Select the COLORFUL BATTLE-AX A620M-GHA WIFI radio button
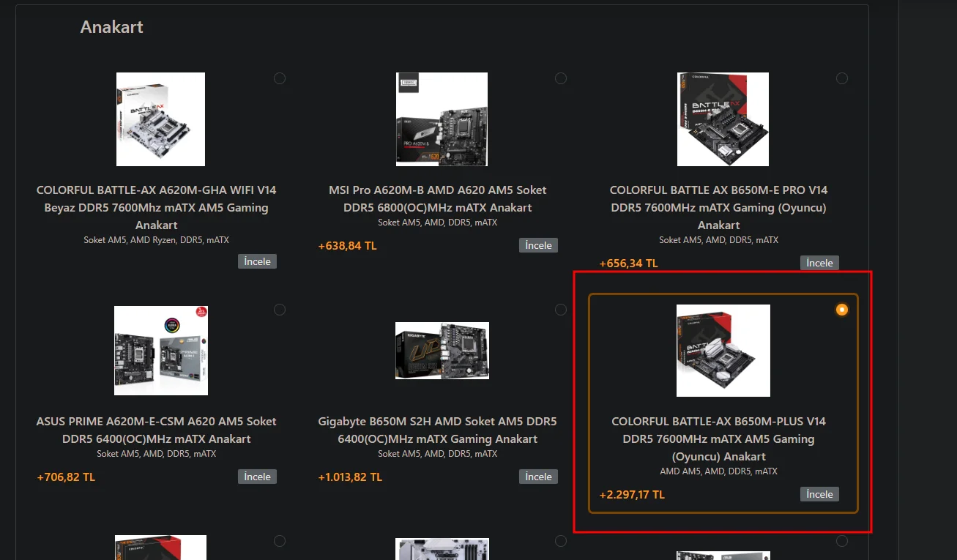The width and height of the screenshot is (957, 560). [x=280, y=78]
